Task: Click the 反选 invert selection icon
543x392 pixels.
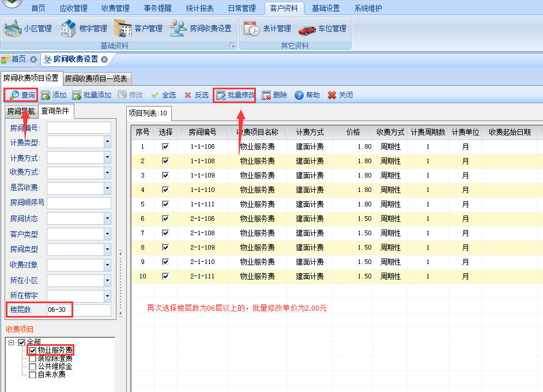Action: pyautogui.click(x=188, y=95)
